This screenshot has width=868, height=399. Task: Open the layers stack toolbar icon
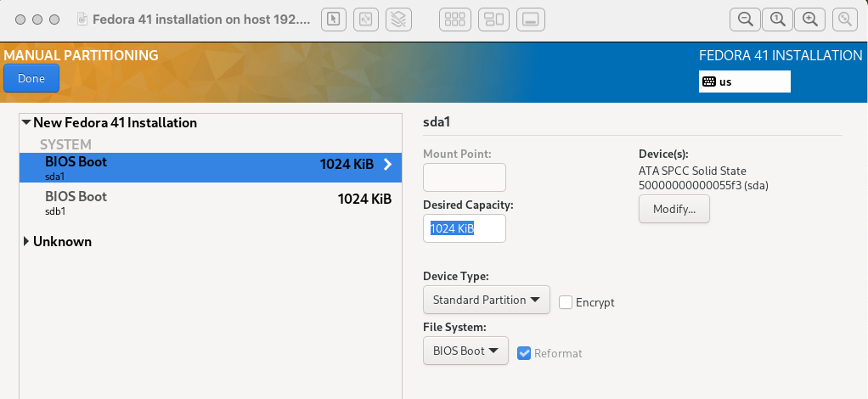click(x=398, y=20)
